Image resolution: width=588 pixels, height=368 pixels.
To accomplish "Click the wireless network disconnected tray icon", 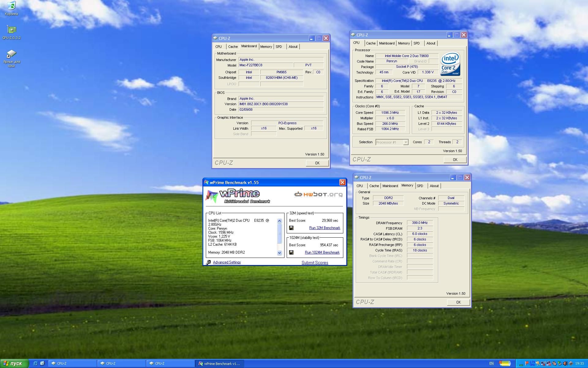I will [x=543, y=363].
